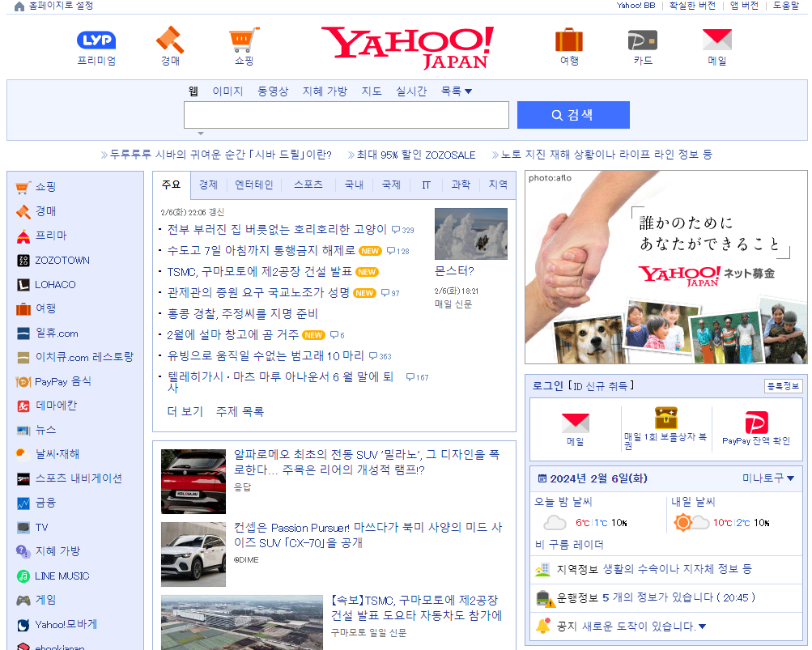The height and width of the screenshot is (650, 812).
Task: Select 실시간 search type
Action: pyautogui.click(x=411, y=91)
